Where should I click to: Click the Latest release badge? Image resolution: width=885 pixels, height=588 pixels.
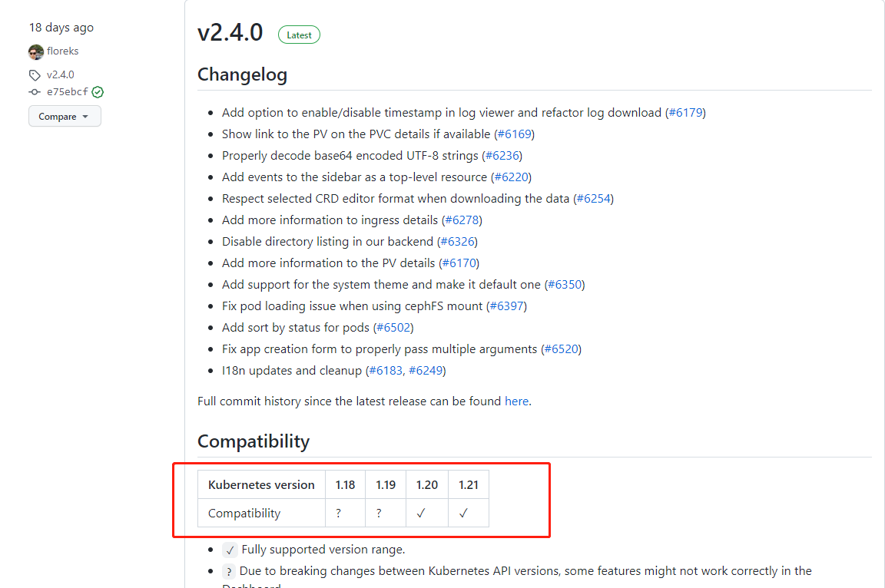[299, 35]
